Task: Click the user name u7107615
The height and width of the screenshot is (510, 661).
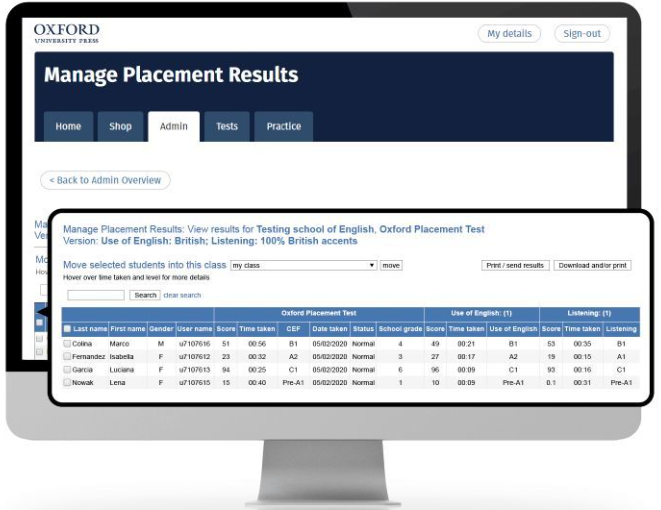Action: pos(194,383)
